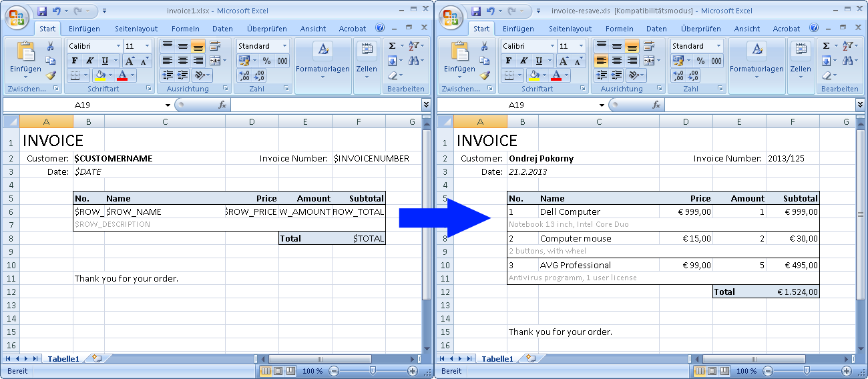The image size is (868, 379).
Task: Click the large Einfügen paste button in left window
Action: pos(25,59)
